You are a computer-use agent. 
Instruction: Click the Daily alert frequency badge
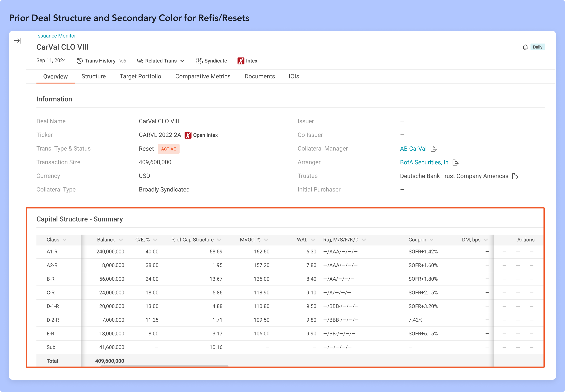coord(537,47)
